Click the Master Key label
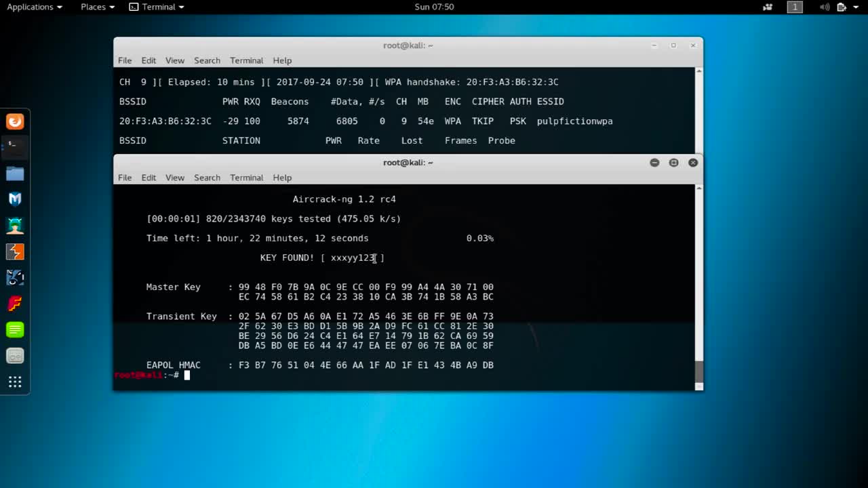Image resolution: width=868 pixels, height=488 pixels. point(173,287)
